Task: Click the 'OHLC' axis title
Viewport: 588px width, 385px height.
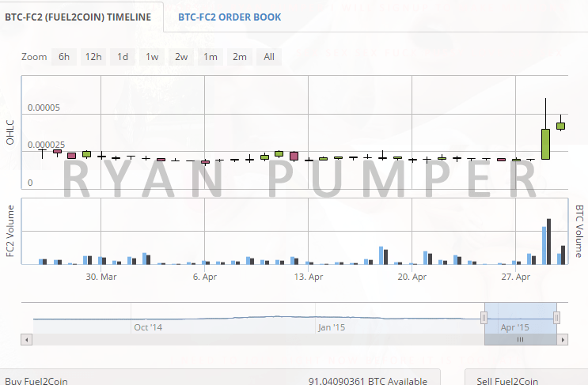Action: click(10, 132)
